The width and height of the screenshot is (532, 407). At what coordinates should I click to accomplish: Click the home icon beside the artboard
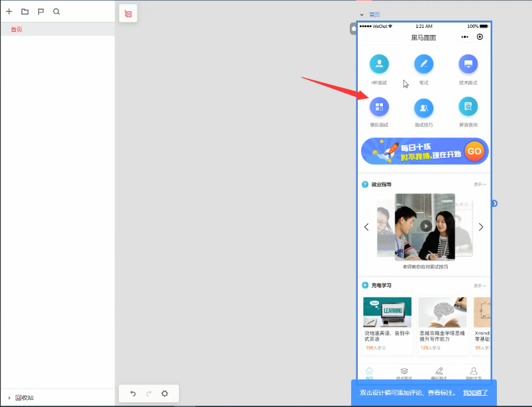(x=353, y=29)
